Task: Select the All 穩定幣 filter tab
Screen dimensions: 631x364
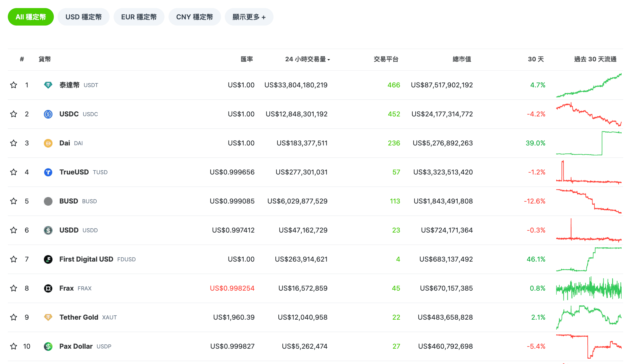Action: tap(31, 17)
